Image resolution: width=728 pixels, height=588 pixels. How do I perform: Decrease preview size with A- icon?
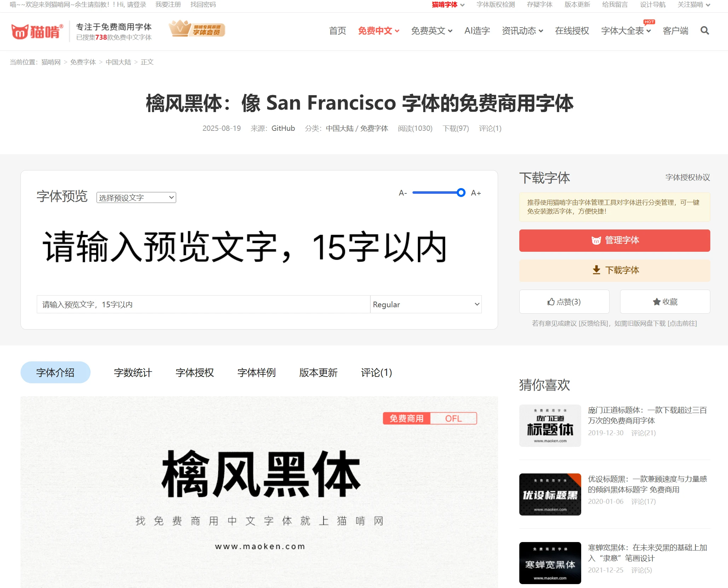pos(403,193)
